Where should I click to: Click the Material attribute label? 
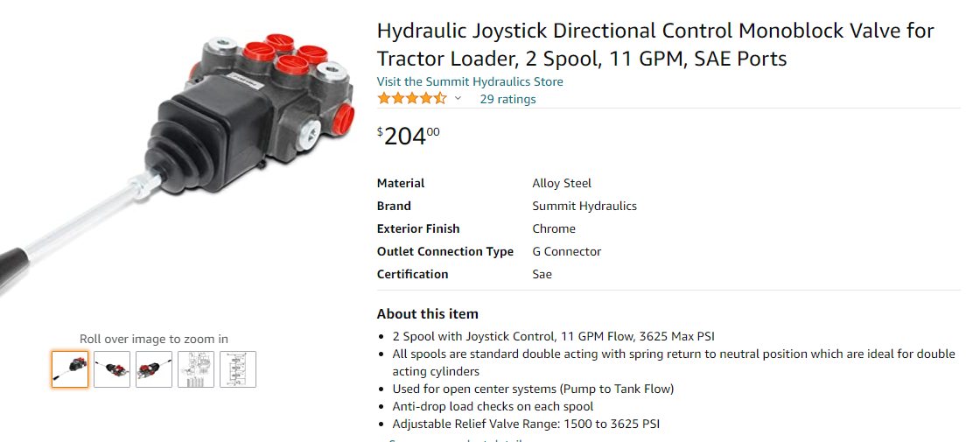401,183
